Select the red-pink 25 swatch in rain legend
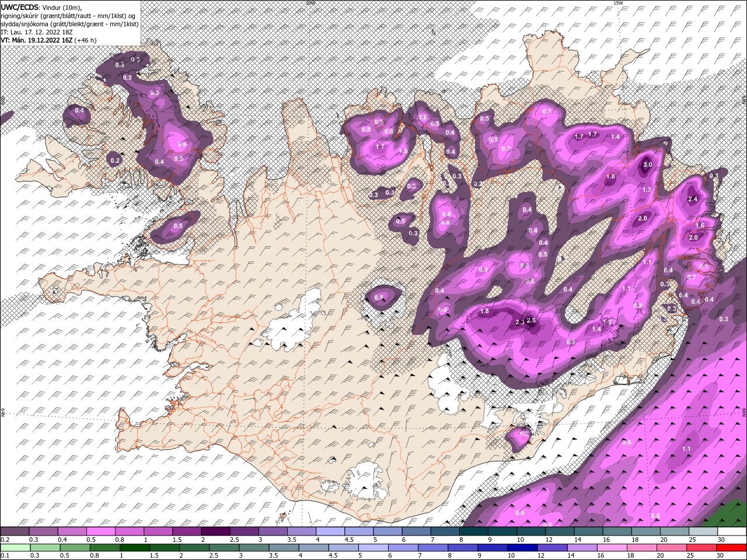The width and height of the screenshot is (747, 560). (702, 548)
